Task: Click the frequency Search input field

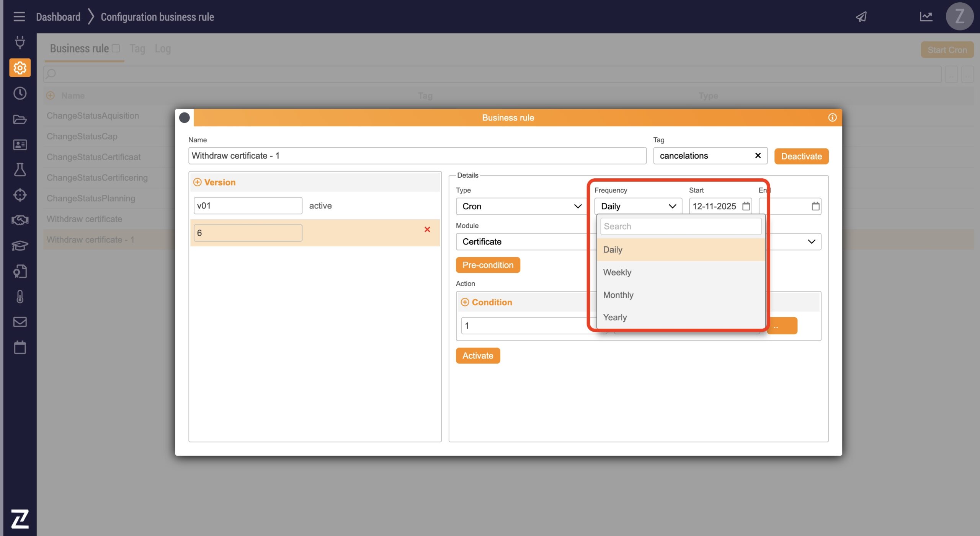Action: tap(680, 226)
